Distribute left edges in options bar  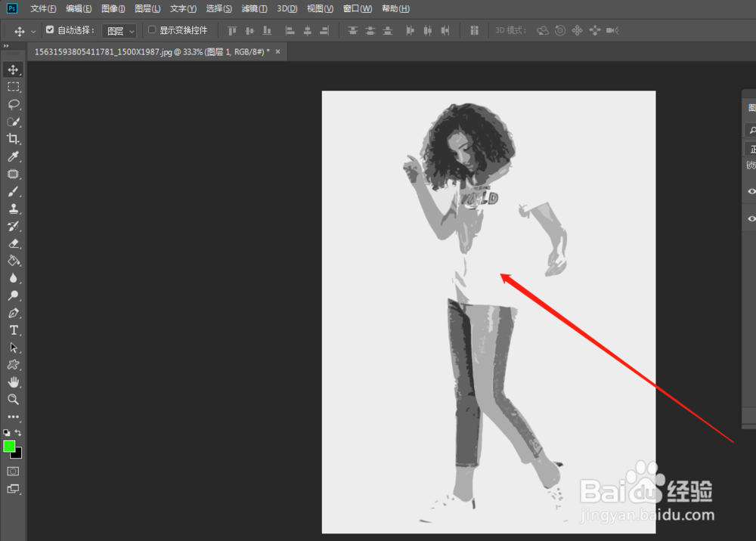pos(411,31)
